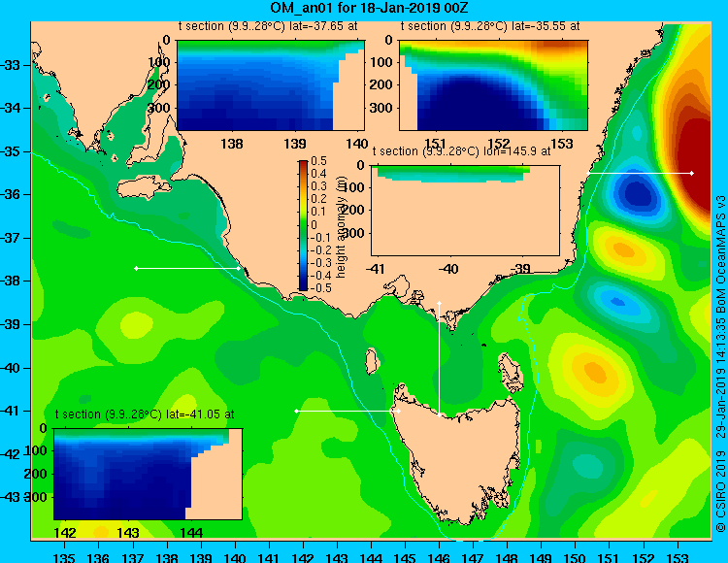Click the 139 label under lat=-37.65 inset

pos(295,144)
